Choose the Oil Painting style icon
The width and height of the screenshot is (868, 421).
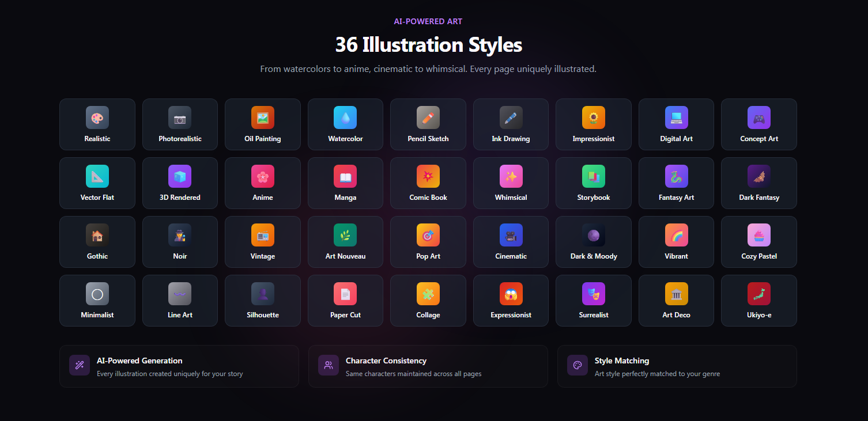pos(263,117)
